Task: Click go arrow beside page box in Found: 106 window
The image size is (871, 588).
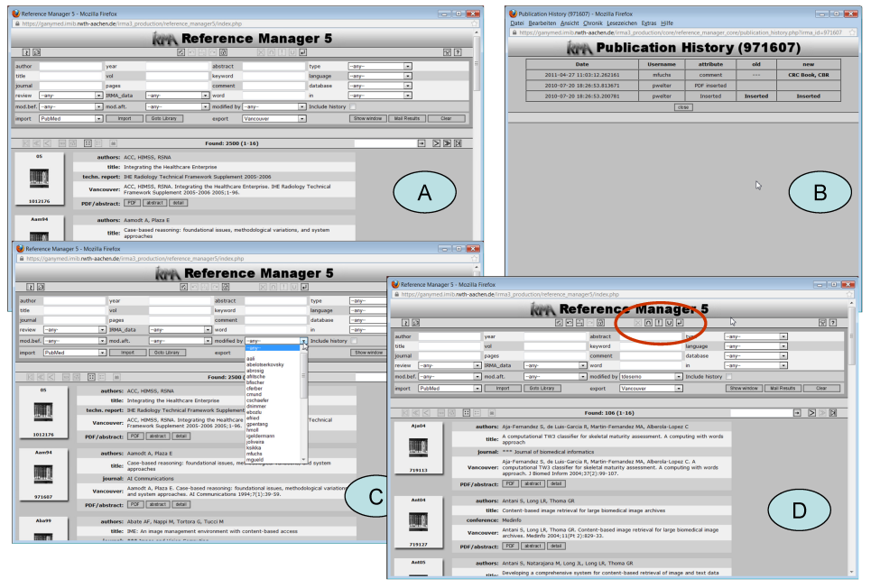Action: point(797,412)
